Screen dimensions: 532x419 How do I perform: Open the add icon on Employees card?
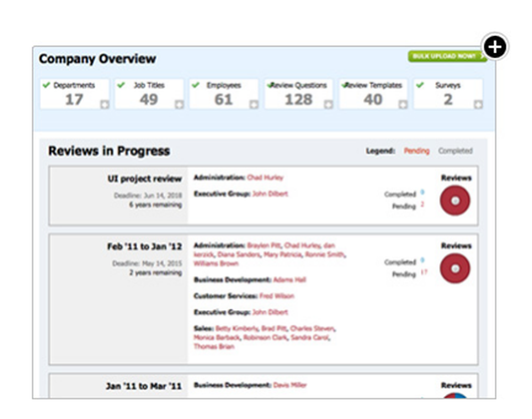pyautogui.click(x=254, y=104)
